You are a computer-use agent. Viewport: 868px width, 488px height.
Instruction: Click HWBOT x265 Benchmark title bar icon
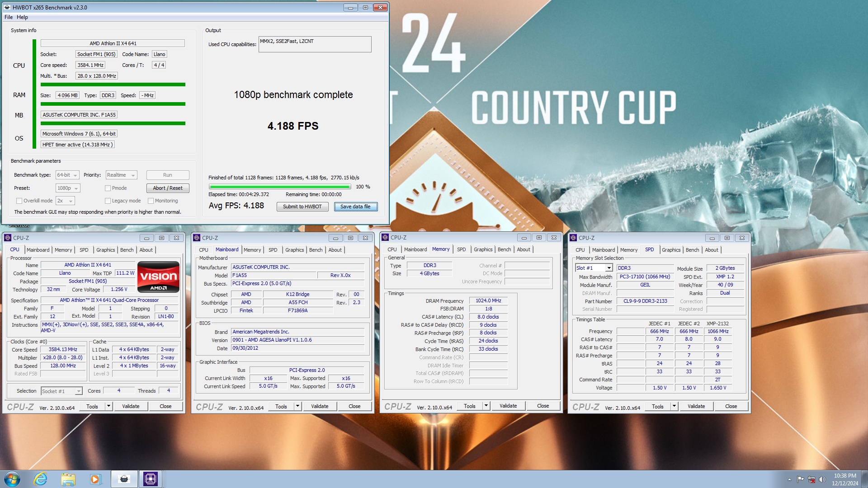tap(7, 7)
